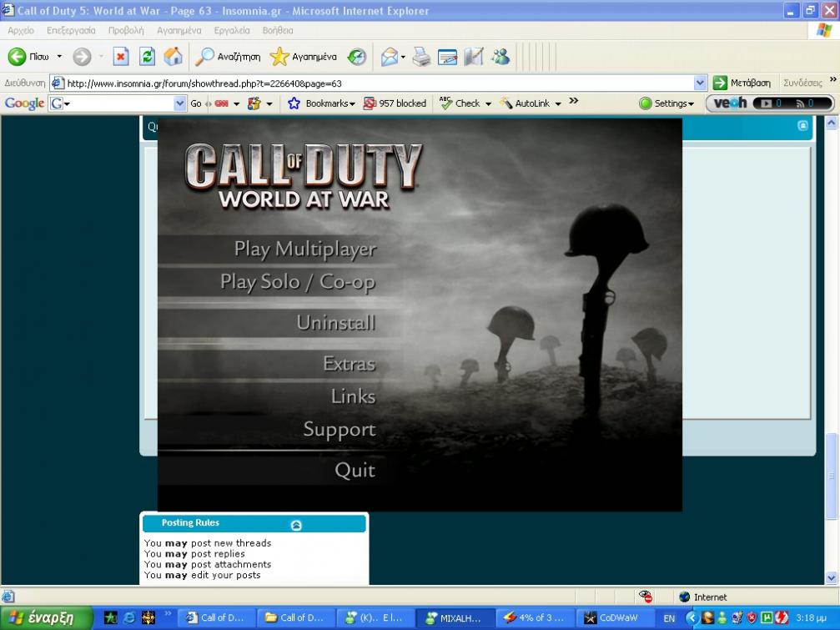Click the scrollbar down arrow
The image size is (840, 630).
tap(832, 577)
